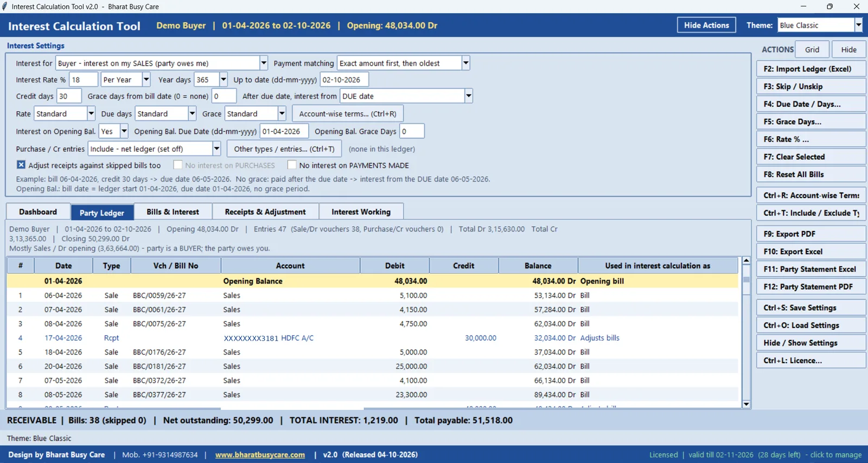
Task: Open Account-wise terms... (Ctrl+R) button
Action: [x=348, y=114]
